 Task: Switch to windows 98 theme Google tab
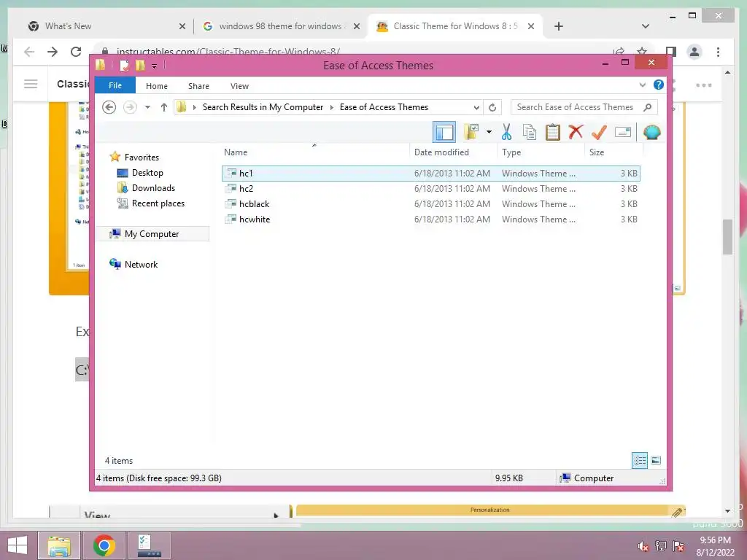(282, 26)
